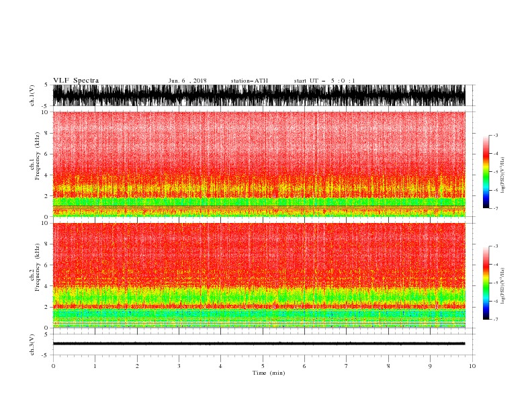Screen dimensions: 532x411
Task: Click the ch.1 colorbar 'log(PSD)(V²/Hz)' label
Action: (x=502, y=175)
